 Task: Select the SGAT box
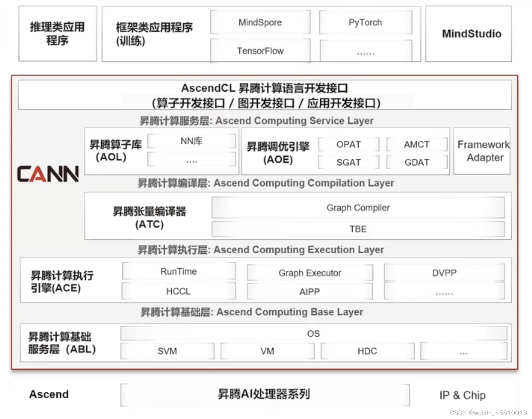pos(349,162)
